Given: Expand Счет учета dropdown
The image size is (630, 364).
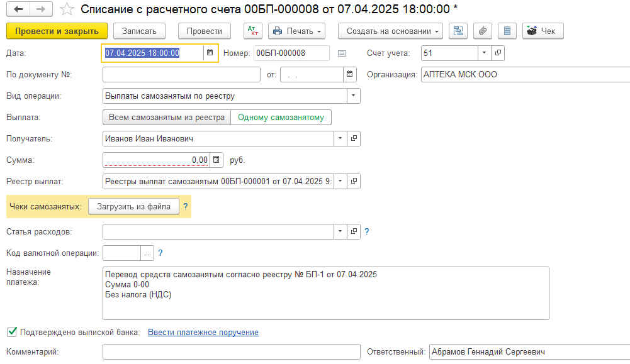Looking at the screenshot, I should coord(484,53).
